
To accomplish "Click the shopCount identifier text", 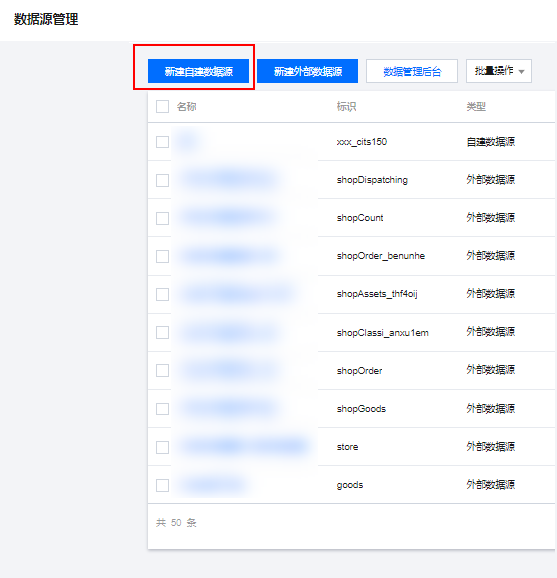I will [360, 218].
